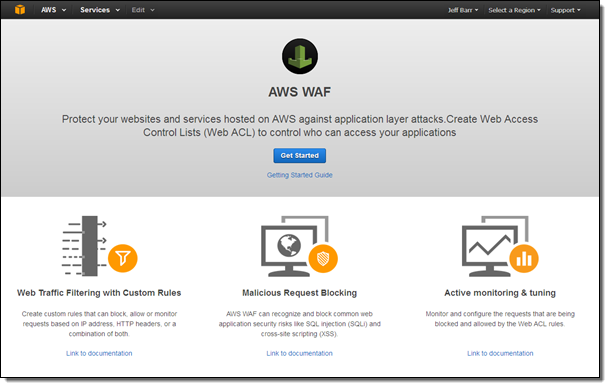Click the orange AWS cube logo
610x388 pixels.
(x=20, y=10)
